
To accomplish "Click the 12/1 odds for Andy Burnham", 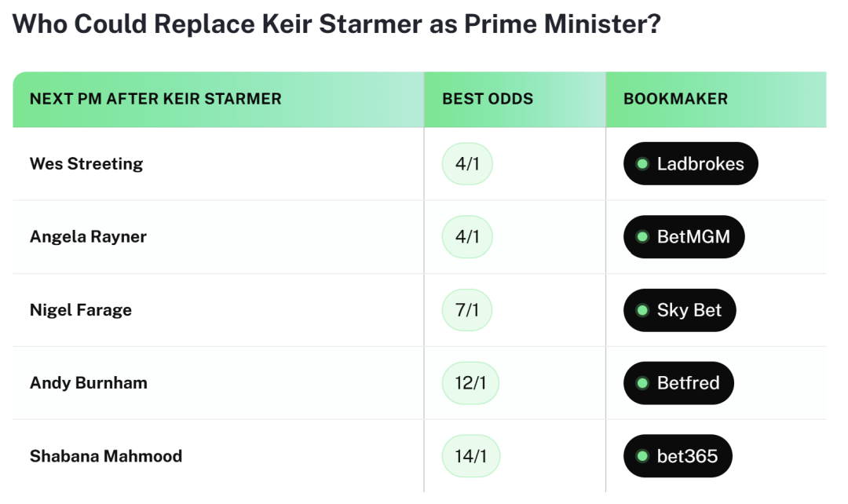I will (470, 383).
